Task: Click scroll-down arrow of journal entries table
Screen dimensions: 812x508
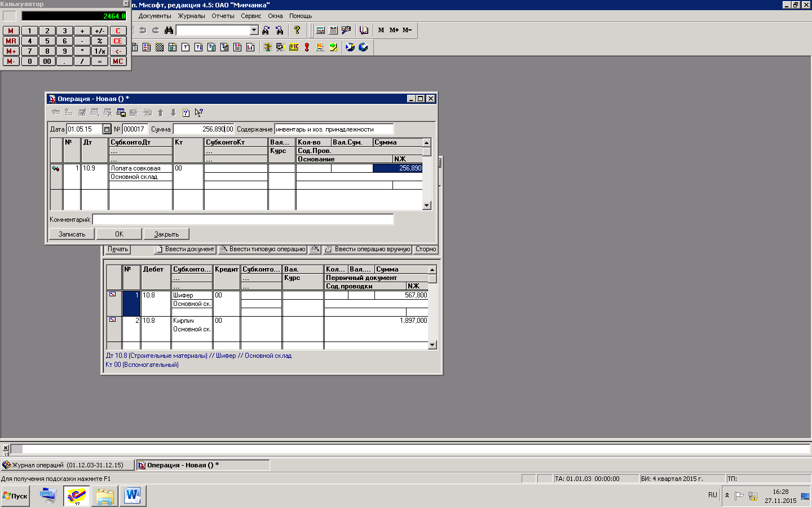Action: click(433, 344)
